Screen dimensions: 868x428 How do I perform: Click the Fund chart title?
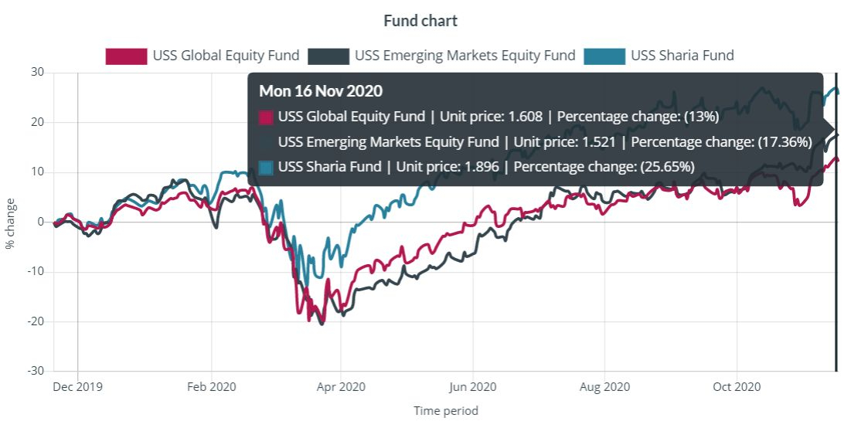coord(420,21)
